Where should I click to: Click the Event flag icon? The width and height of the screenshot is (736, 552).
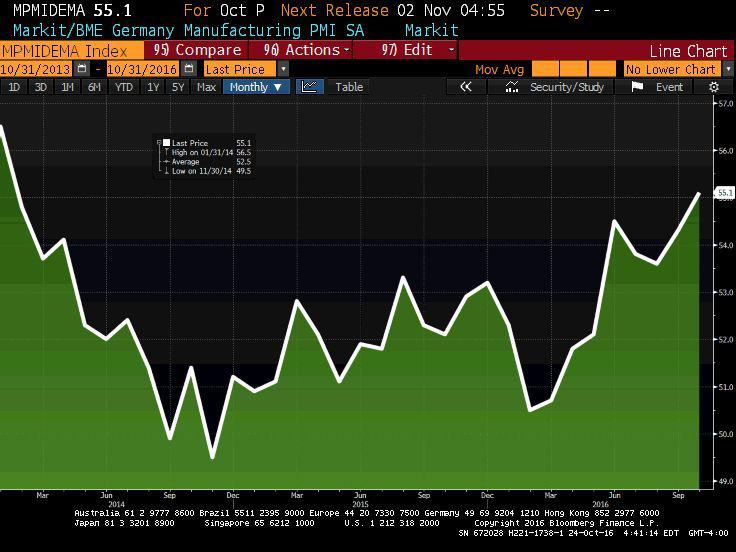(x=637, y=87)
